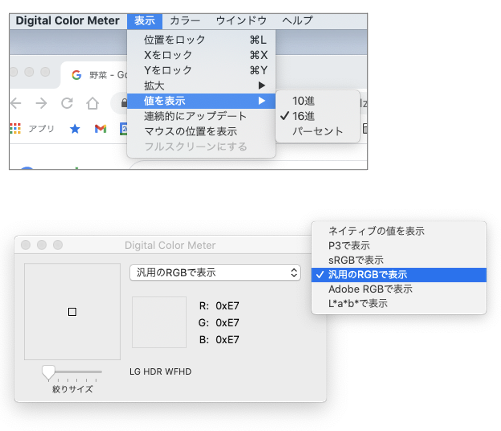Click the browser forward arrow
Screen dimensions: 501x431
tap(41, 103)
